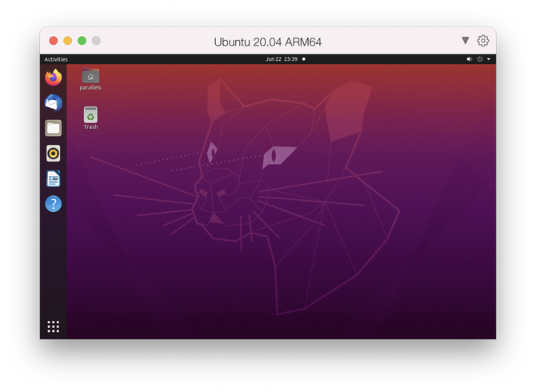Open the Files manager in dock
The image size is (536, 392).
click(54, 128)
